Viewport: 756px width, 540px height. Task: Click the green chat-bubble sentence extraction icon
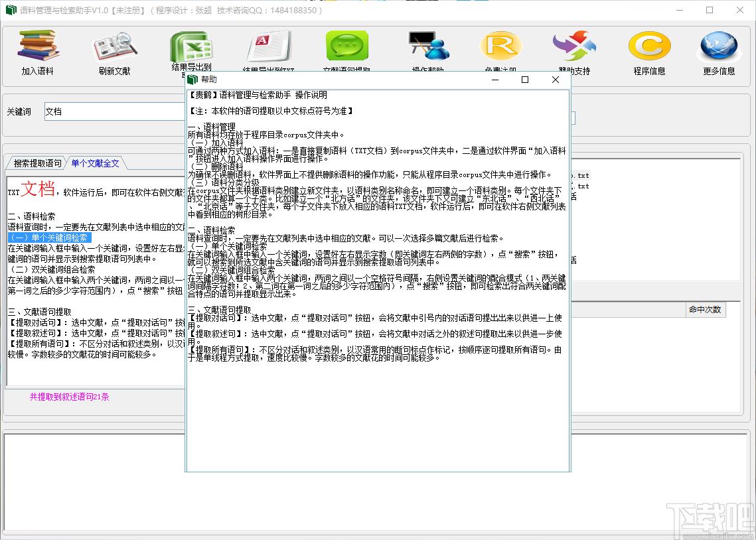click(346, 46)
